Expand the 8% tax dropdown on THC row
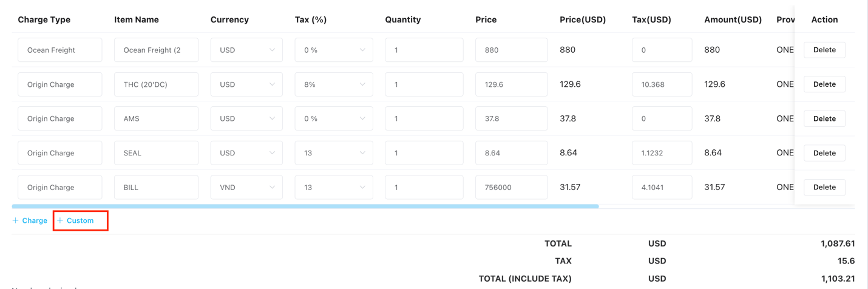Image resolution: width=868 pixels, height=289 pixels. 334,84
